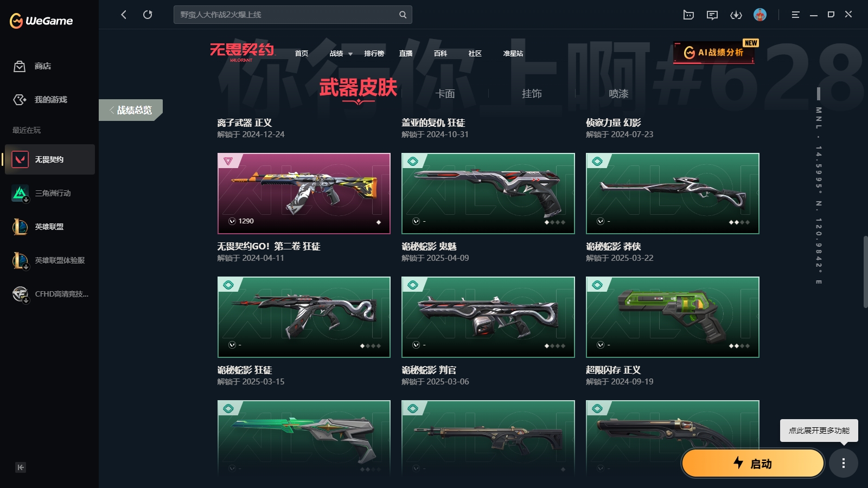Open the hamburger main menu icon
This screenshot has width=868, height=488.
(795, 15)
